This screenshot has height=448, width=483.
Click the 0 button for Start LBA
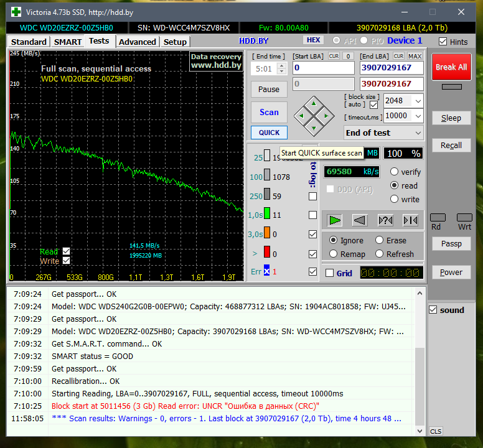click(x=348, y=56)
